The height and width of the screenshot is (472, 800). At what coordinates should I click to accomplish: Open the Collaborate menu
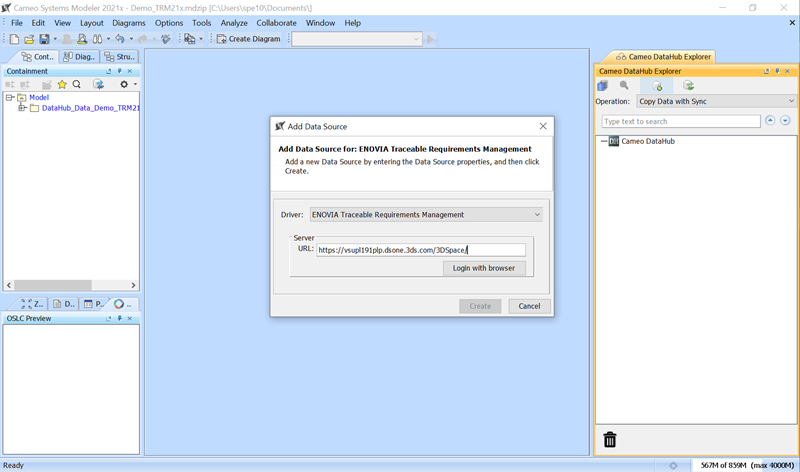point(276,23)
